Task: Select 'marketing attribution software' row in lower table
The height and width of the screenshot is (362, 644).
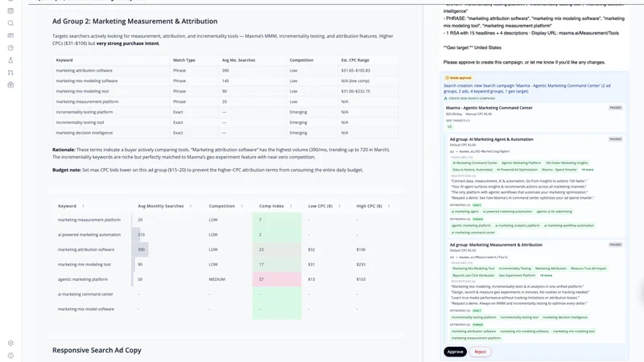Action: pyautogui.click(x=225, y=249)
